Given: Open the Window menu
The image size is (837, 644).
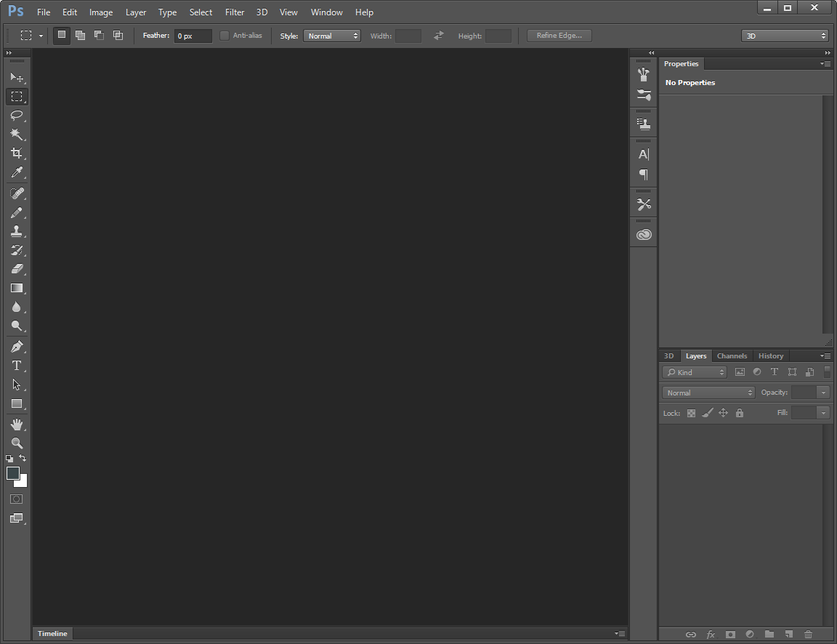Looking at the screenshot, I should pyautogui.click(x=327, y=12).
